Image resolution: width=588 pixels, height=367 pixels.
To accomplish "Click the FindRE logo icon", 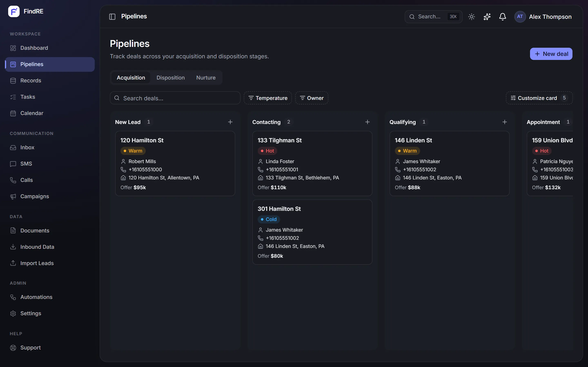I will pos(14,11).
